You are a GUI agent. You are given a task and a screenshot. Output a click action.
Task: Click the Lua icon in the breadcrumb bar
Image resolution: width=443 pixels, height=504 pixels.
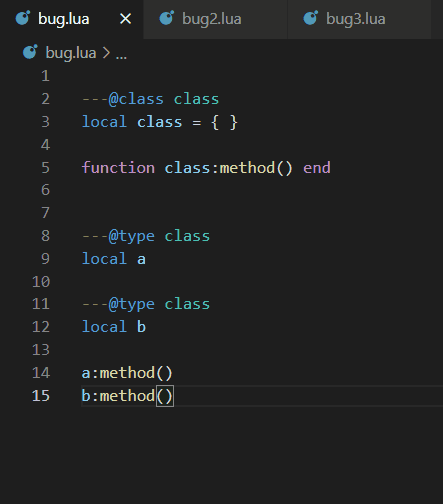(x=30, y=52)
